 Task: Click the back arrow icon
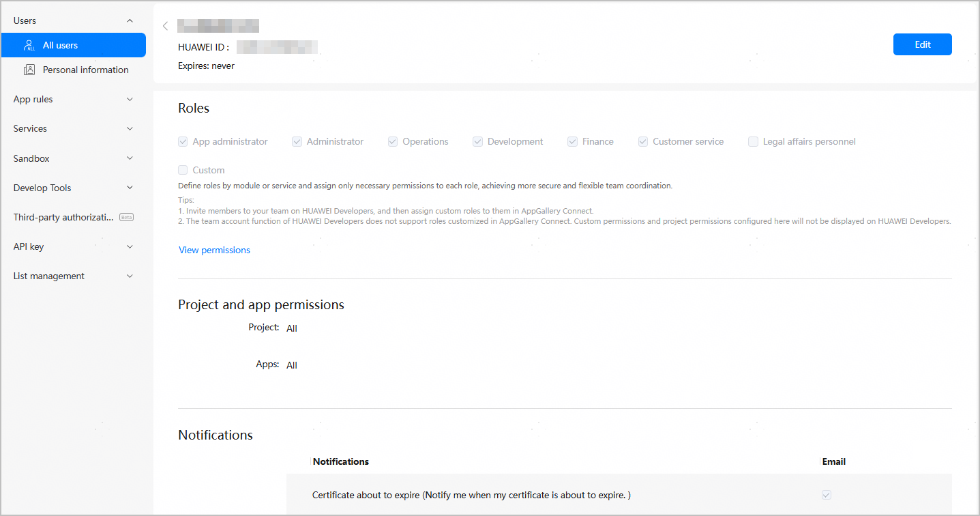click(165, 27)
